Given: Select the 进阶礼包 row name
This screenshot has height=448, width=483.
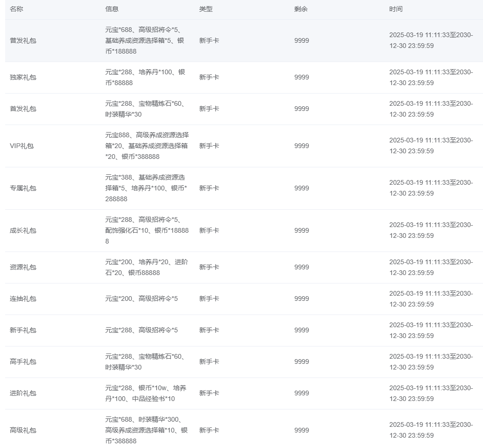Looking at the screenshot, I should tap(23, 393).
